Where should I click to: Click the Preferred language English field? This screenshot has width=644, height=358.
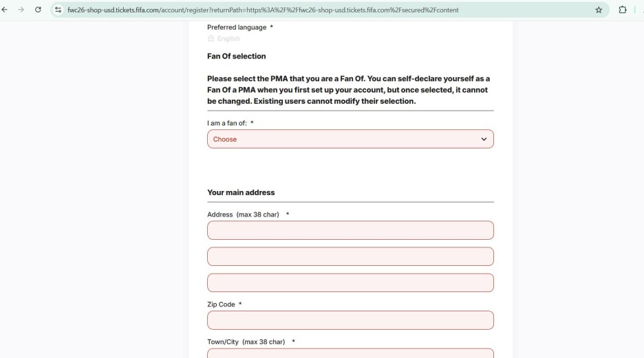[228, 39]
